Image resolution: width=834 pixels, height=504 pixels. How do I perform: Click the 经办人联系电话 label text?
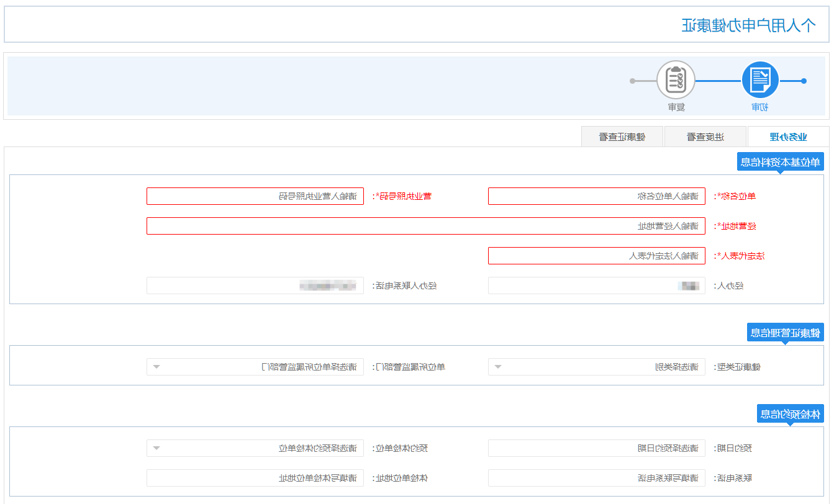(x=405, y=286)
